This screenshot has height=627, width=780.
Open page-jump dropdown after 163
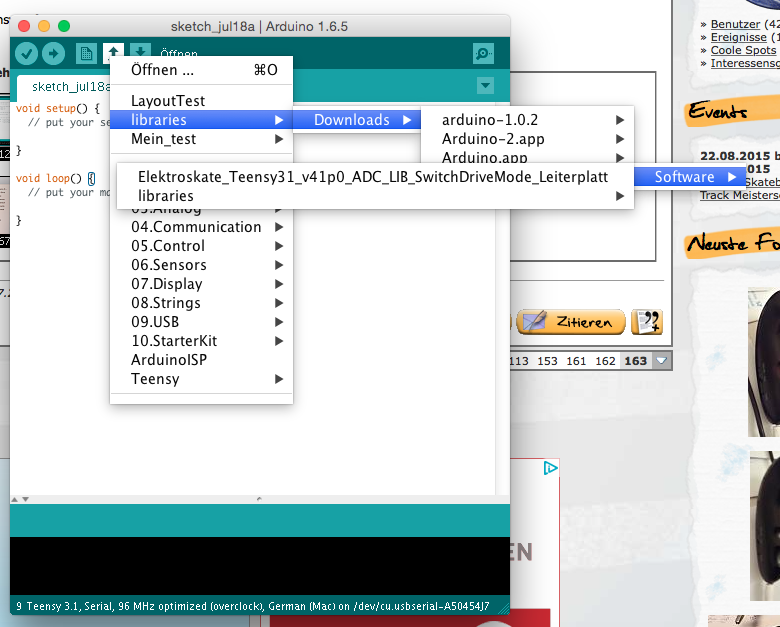(x=661, y=360)
